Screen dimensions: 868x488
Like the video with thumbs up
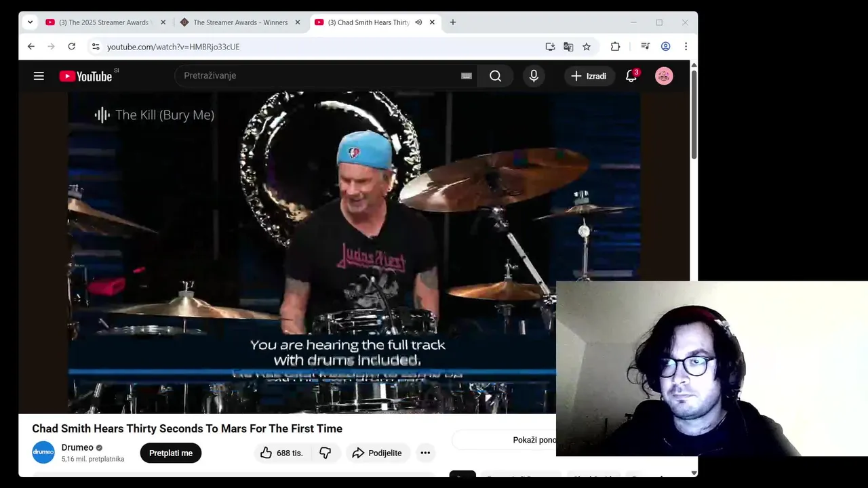pos(282,453)
